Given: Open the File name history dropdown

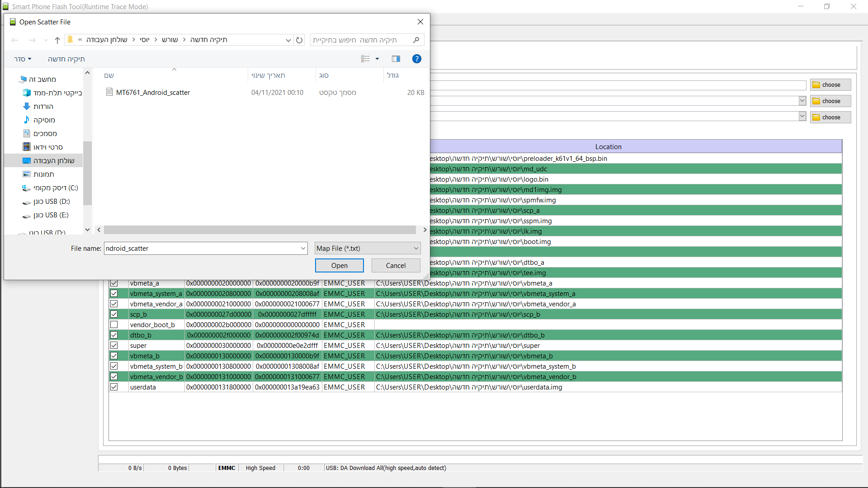Looking at the screenshot, I should point(303,249).
